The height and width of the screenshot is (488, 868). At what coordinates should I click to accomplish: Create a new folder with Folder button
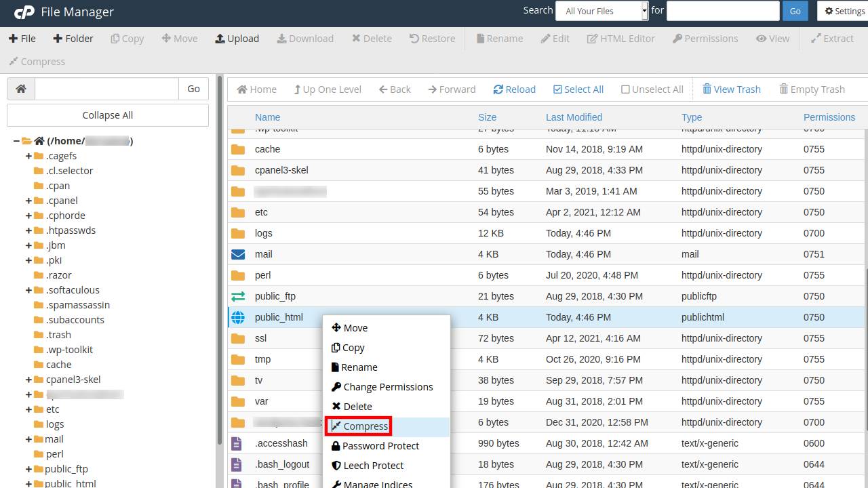[x=73, y=39]
